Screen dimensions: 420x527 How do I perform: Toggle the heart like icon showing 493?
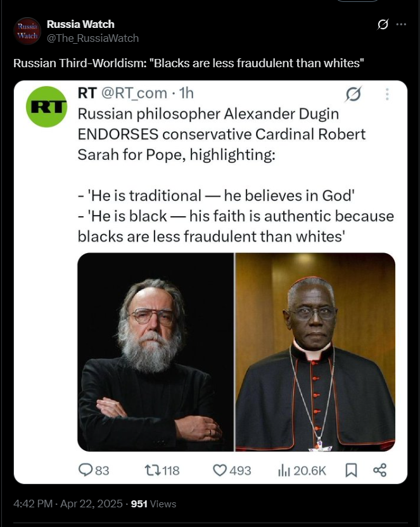(220, 470)
